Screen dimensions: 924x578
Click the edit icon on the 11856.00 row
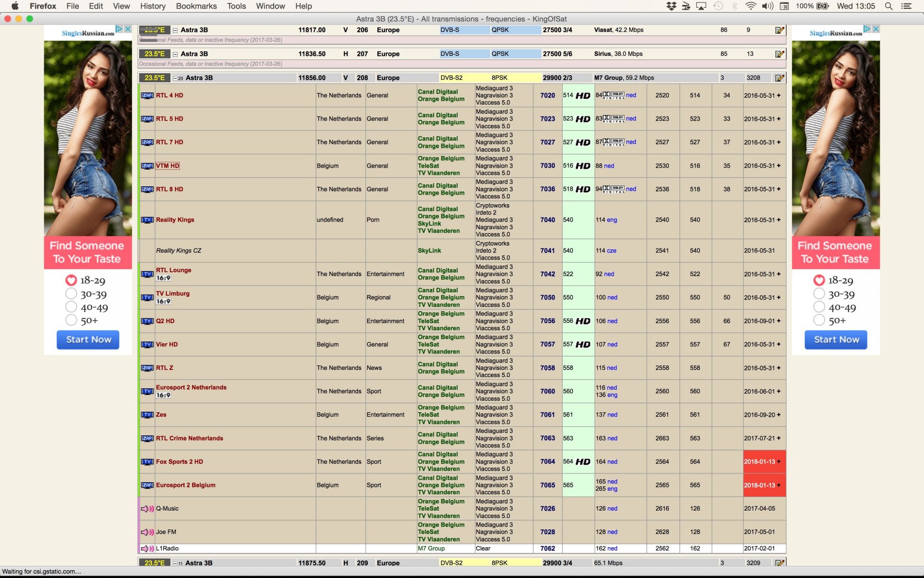pyautogui.click(x=780, y=78)
